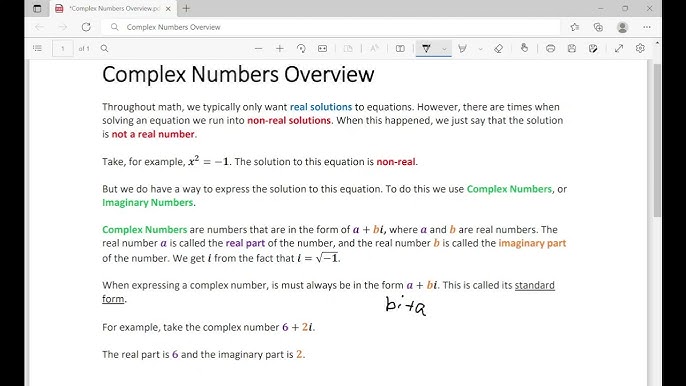Refresh the current page
Viewport: 686px width, 386px height.
[86, 27]
